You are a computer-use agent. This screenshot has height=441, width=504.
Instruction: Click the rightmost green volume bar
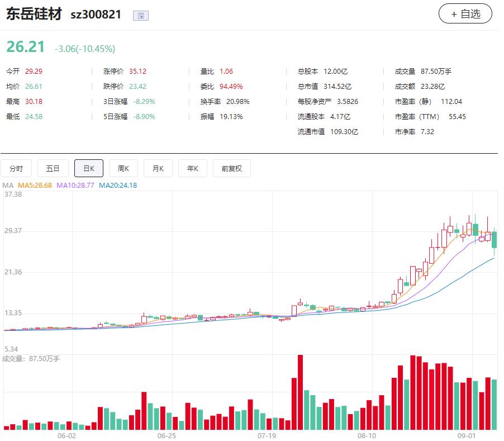point(495,405)
